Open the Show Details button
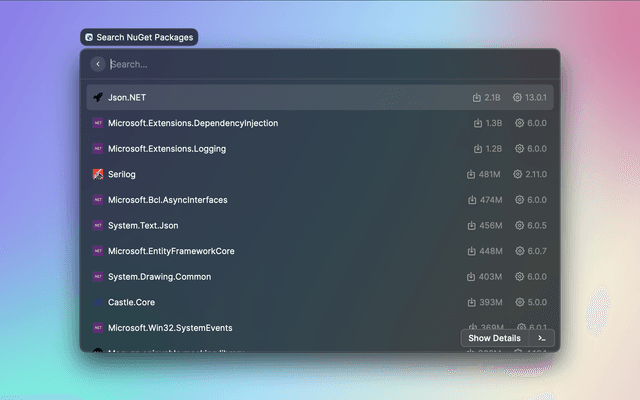 tap(493, 338)
